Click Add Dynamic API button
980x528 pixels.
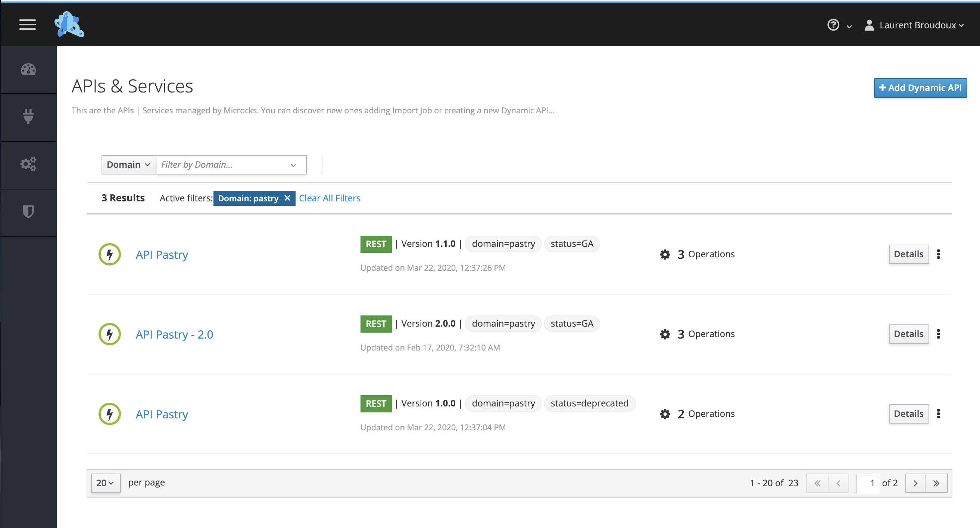click(x=920, y=88)
